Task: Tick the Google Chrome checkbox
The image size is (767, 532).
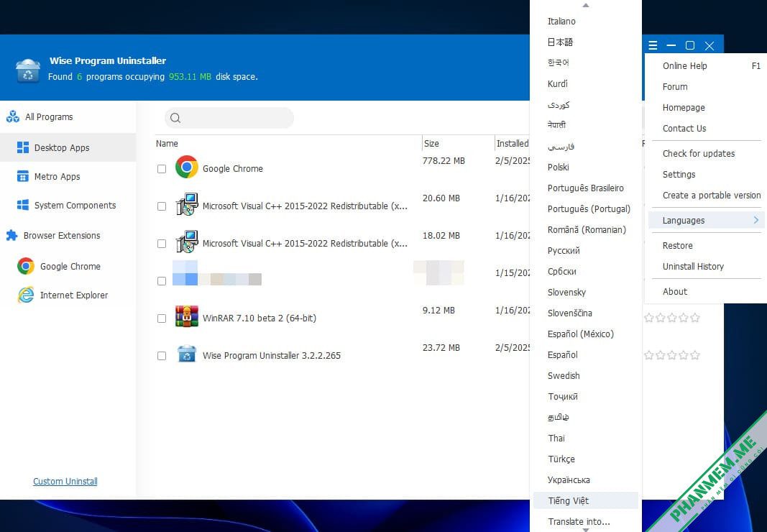Action: (x=162, y=169)
